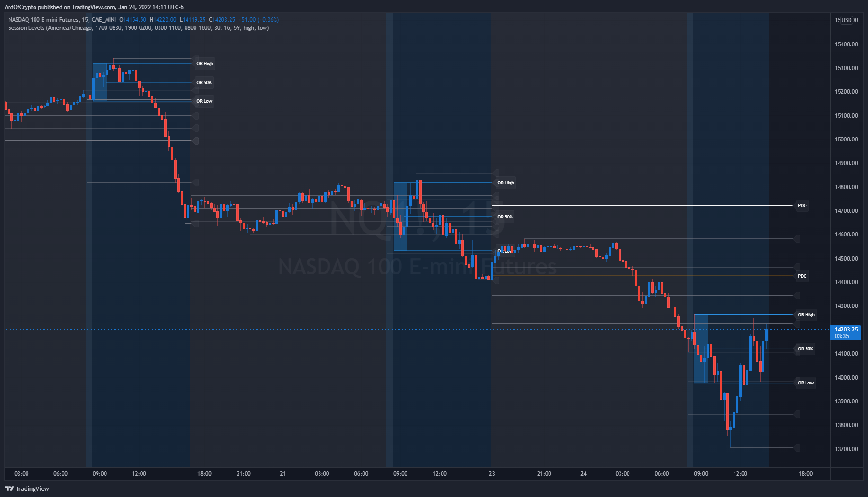Click the 13700.00 price axis label
868x497 pixels.
(846, 449)
